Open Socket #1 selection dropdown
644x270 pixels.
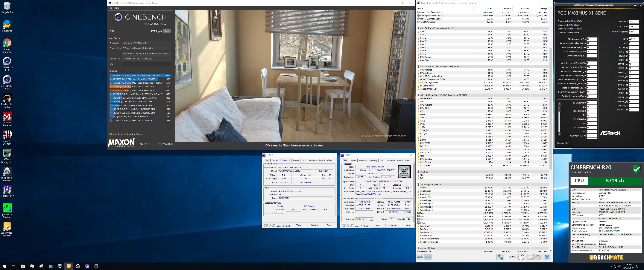pos(364,219)
